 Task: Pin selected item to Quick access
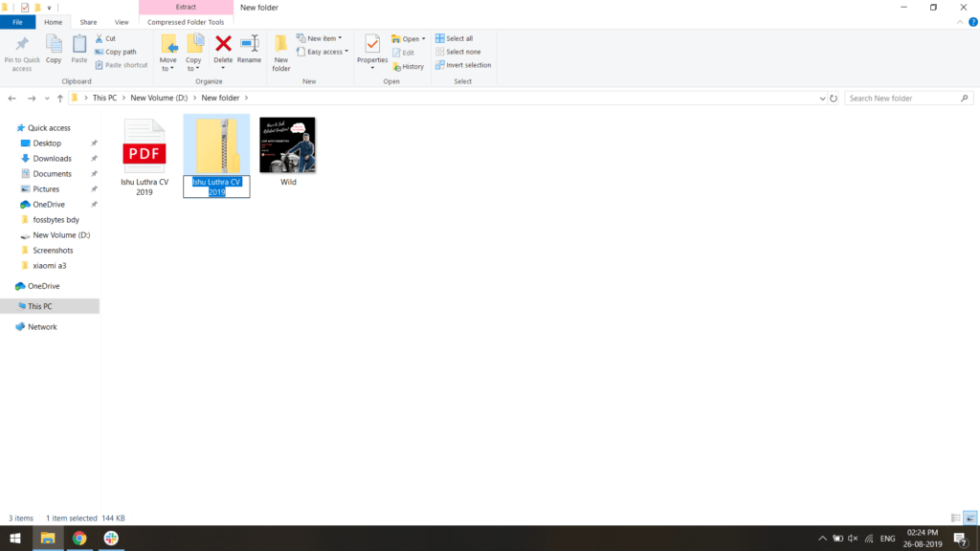pyautogui.click(x=22, y=54)
